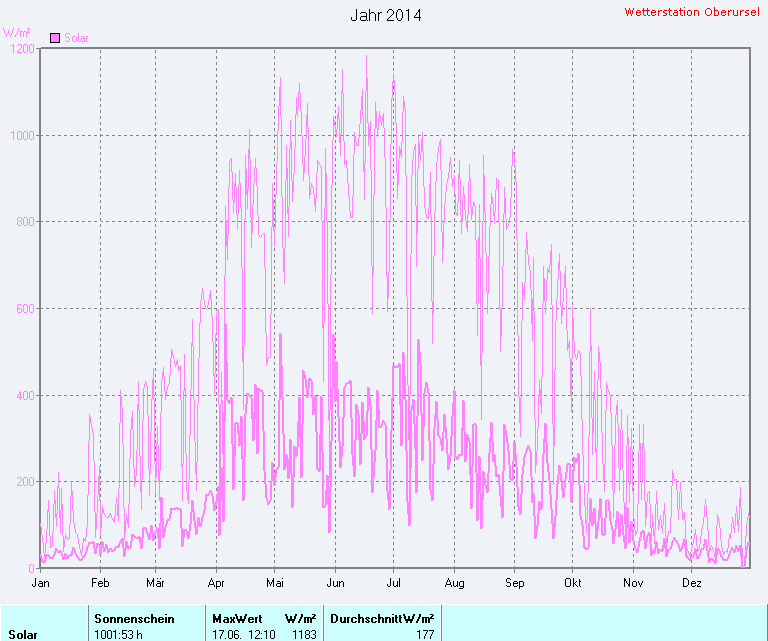768x641 pixels.
Task: Click the 'Mai' month axis label
Action: [x=275, y=583]
